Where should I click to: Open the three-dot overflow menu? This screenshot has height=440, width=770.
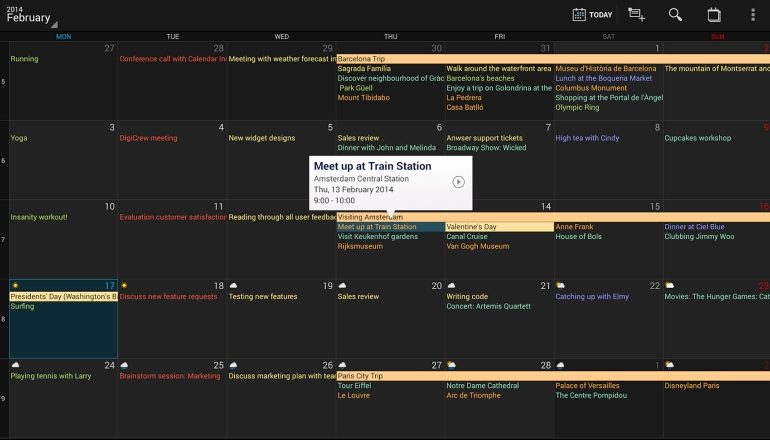[752, 14]
